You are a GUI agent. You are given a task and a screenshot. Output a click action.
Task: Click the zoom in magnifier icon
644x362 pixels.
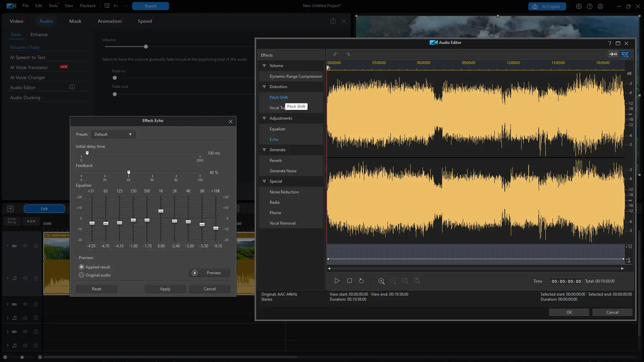click(x=381, y=281)
